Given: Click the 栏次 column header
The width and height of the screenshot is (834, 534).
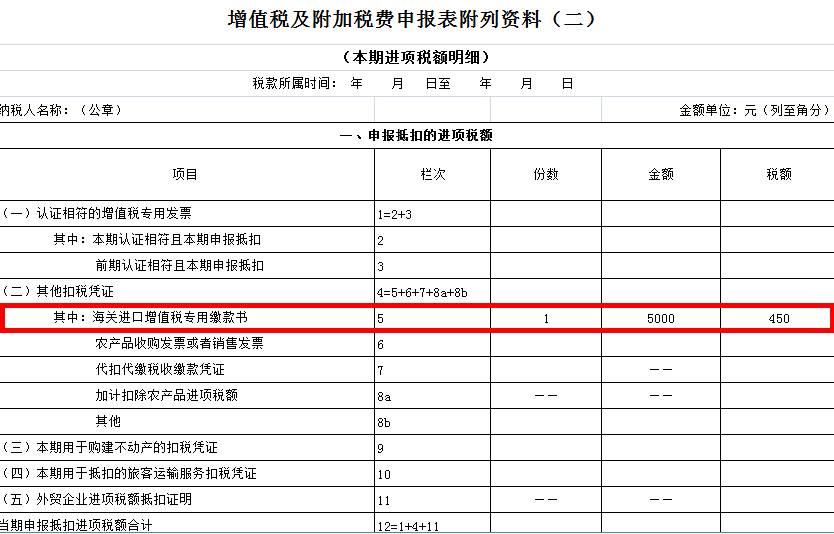Looking at the screenshot, I should tap(432, 174).
